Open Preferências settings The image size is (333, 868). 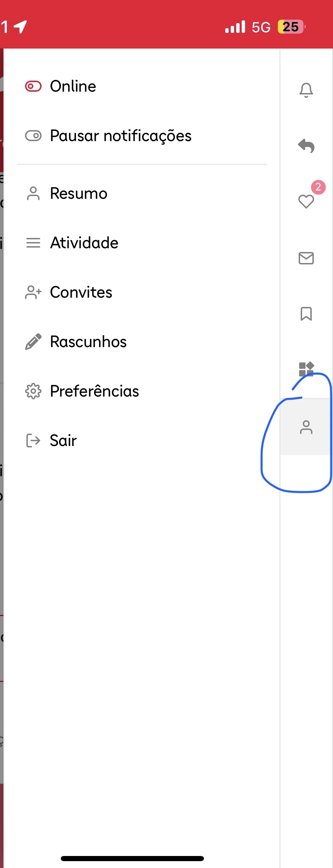coord(142,391)
